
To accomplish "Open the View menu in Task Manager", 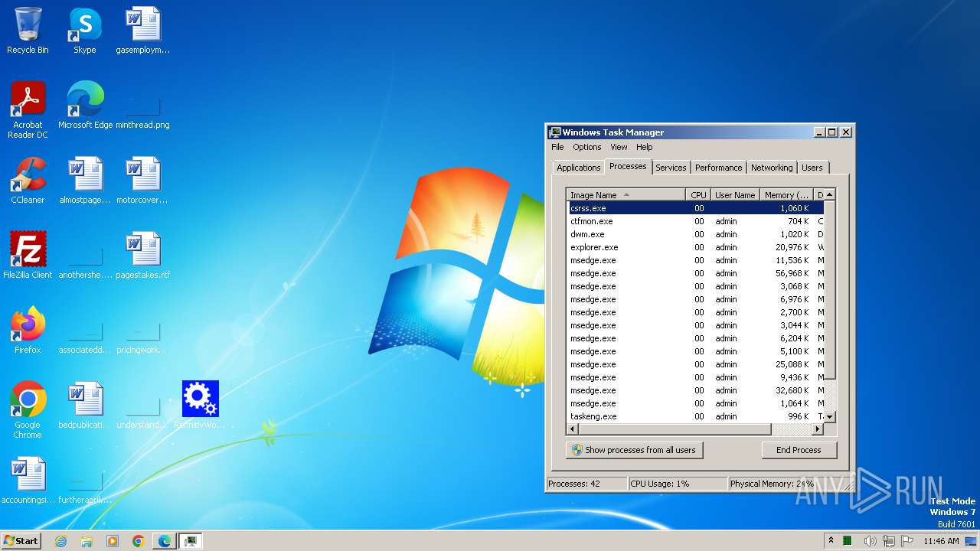I will tap(619, 147).
